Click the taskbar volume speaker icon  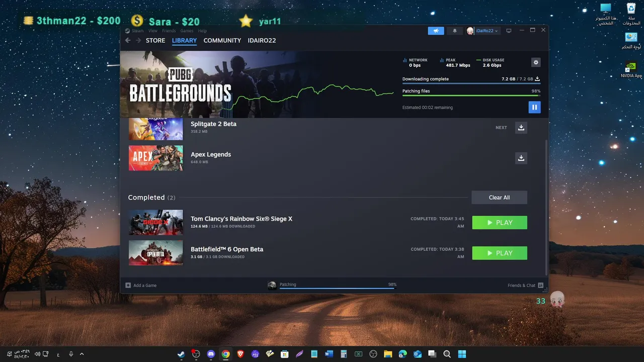(x=37, y=354)
